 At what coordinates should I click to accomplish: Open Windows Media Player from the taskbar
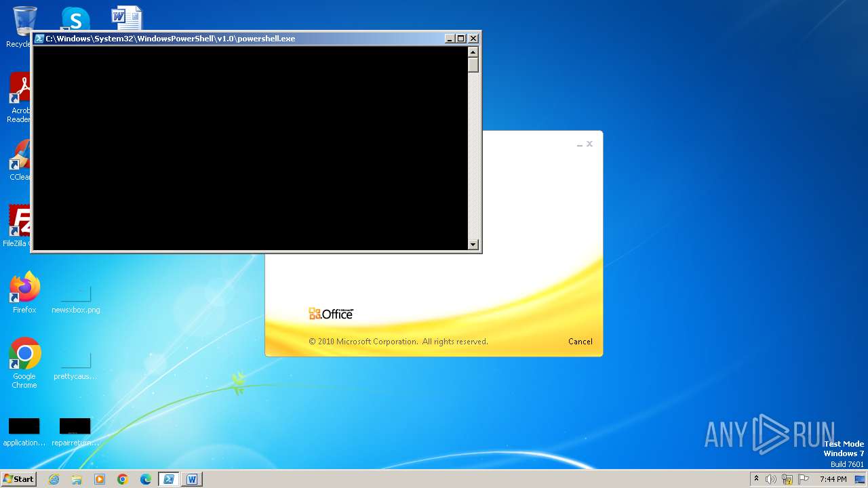point(100,479)
